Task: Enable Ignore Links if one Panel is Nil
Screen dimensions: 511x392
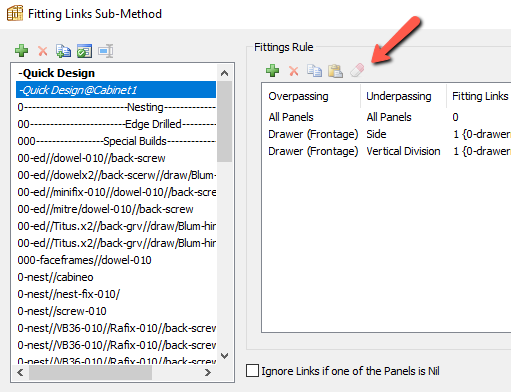Action: (x=252, y=371)
